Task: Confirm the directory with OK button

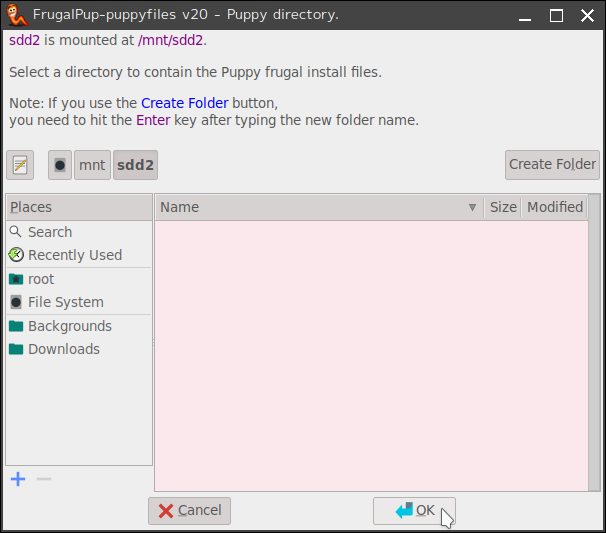Action: point(414,510)
